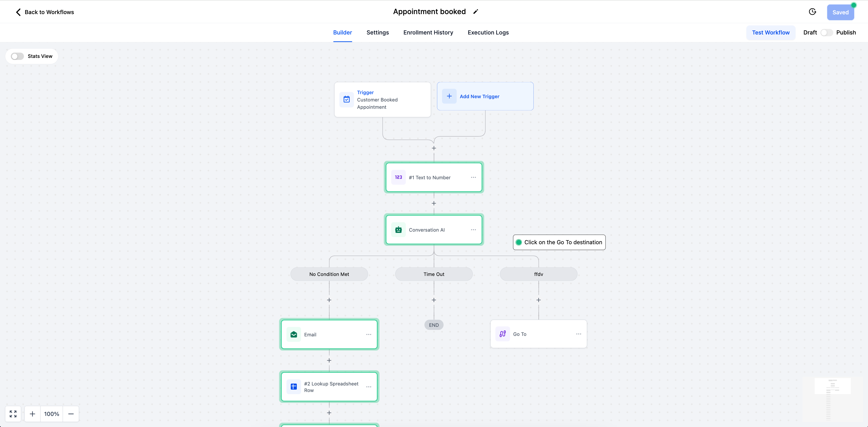Click the Text to Number 123 icon
The image size is (868, 427).
(398, 177)
